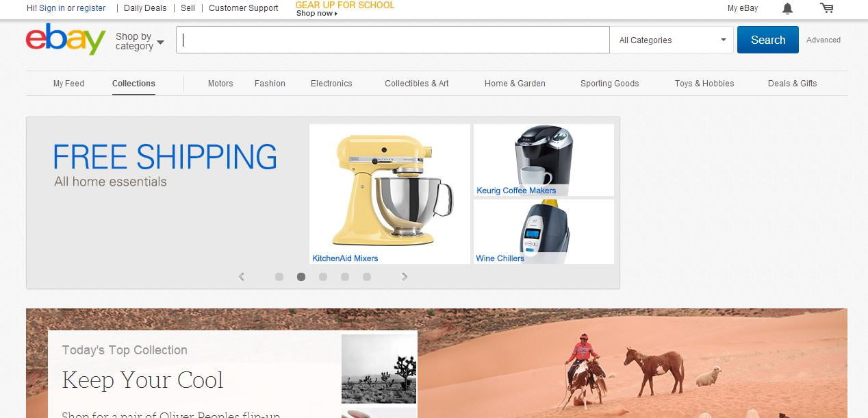Open Daily Deals link
868x418 pixels.
tap(145, 8)
